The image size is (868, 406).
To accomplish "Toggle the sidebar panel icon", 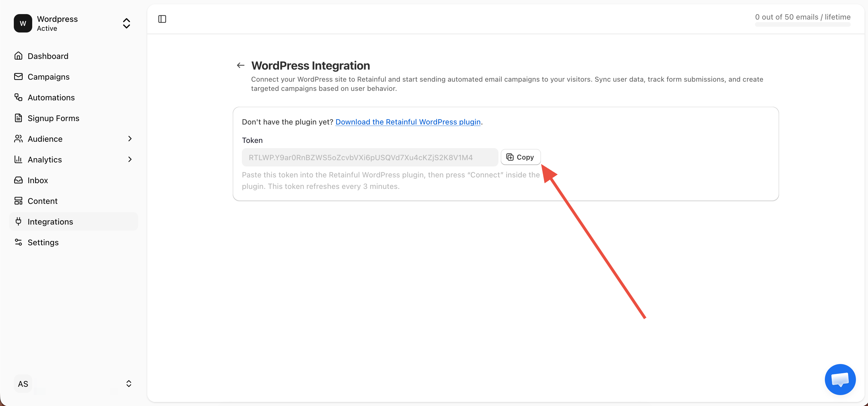I will pyautogui.click(x=162, y=19).
